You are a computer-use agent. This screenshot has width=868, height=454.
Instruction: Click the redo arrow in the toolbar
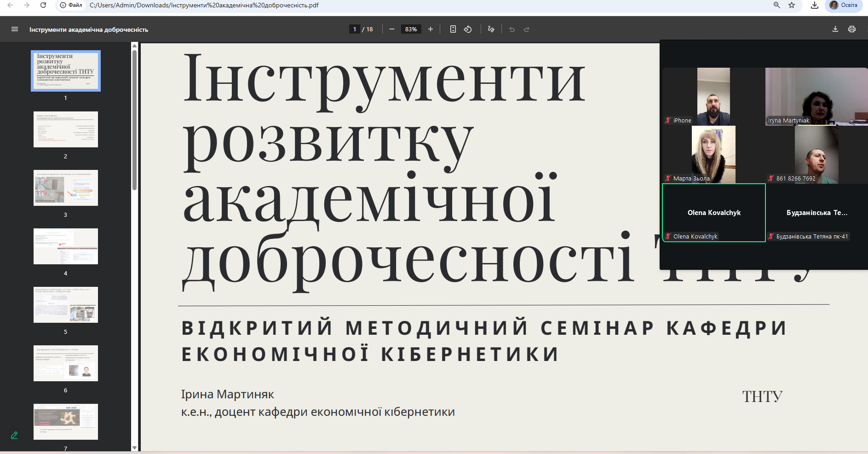(x=527, y=29)
